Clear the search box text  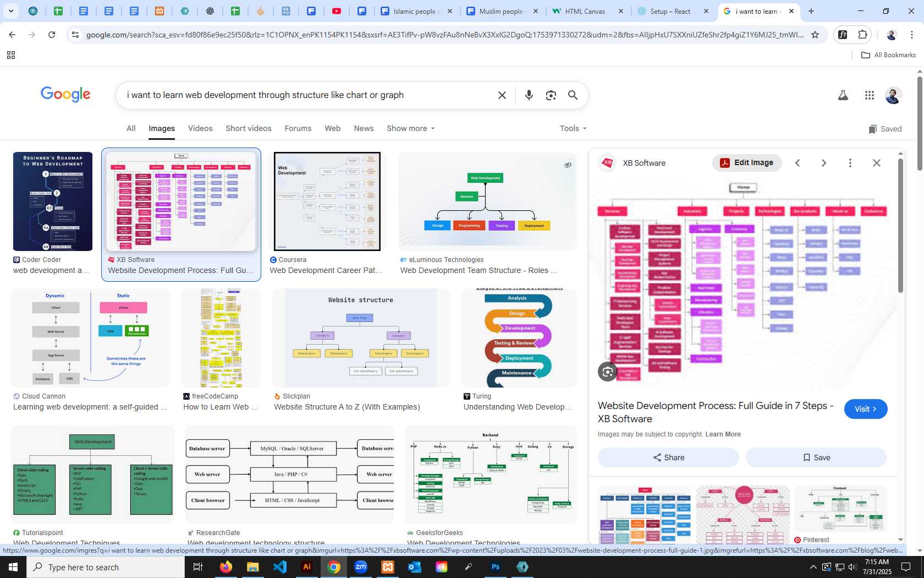point(502,95)
